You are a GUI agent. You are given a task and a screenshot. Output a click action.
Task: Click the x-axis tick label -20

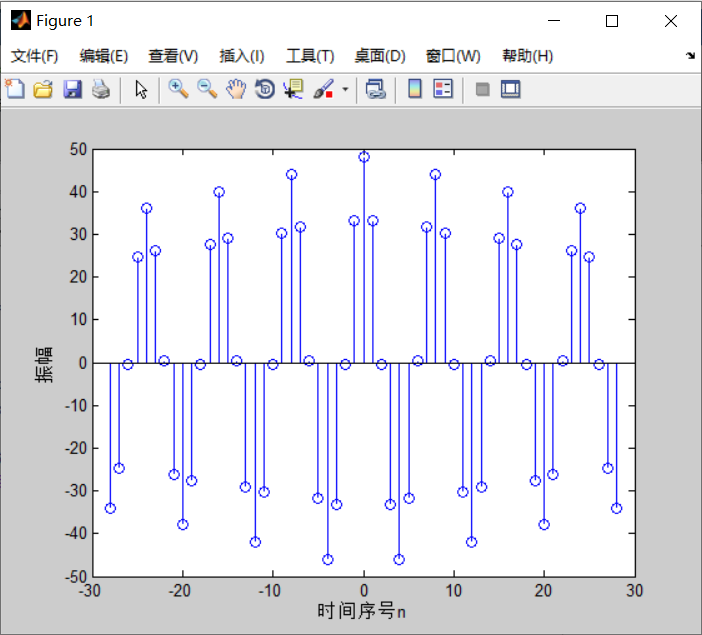[x=180, y=591]
